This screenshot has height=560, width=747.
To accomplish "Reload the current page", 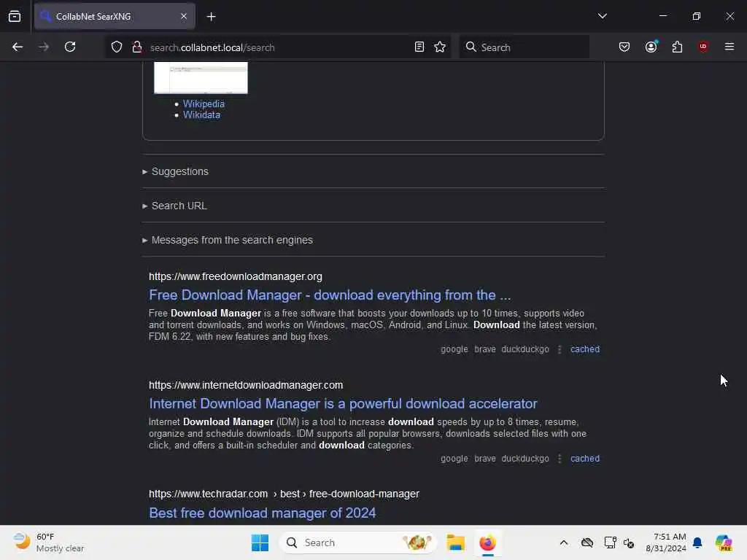I will click(x=70, y=47).
